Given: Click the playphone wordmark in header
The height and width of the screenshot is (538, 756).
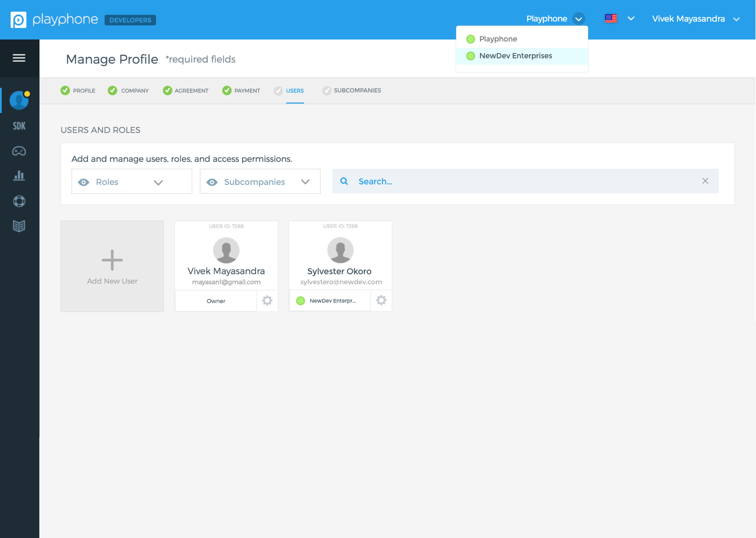Looking at the screenshot, I should [x=65, y=20].
